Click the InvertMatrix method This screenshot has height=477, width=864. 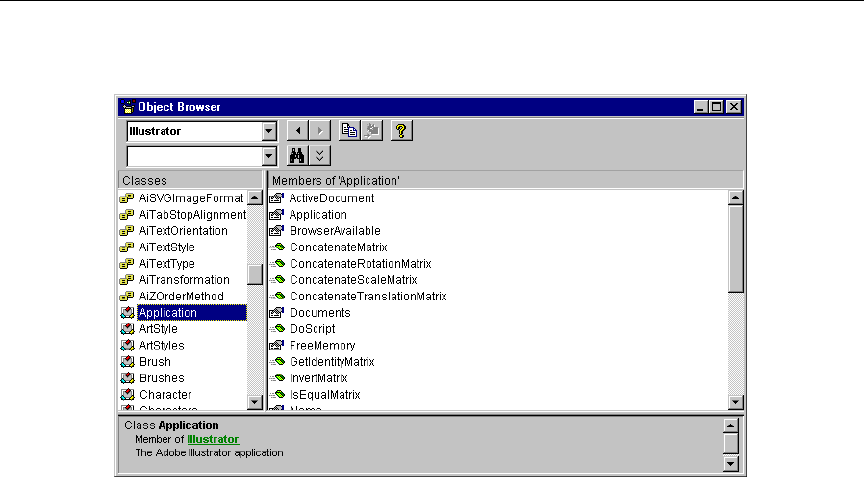pos(318,378)
